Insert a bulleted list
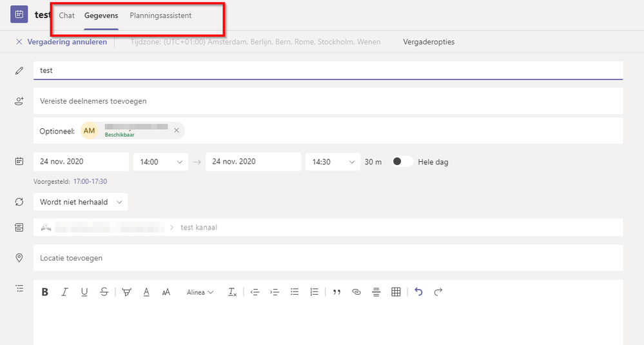The width and height of the screenshot is (644, 345). (x=295, y=292)
